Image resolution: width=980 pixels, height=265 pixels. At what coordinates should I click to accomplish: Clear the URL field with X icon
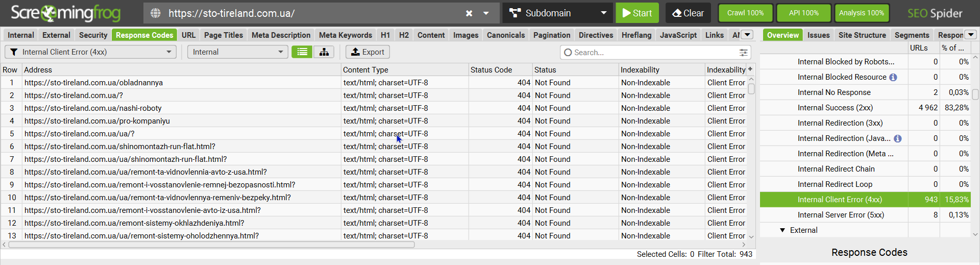(469, 13)
